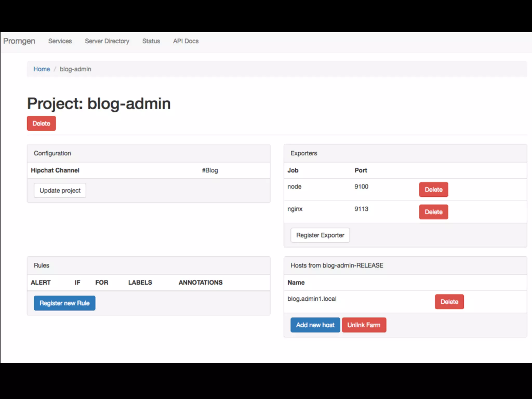Click the nginx job name

pyautogui.click(x=295, y=209)
